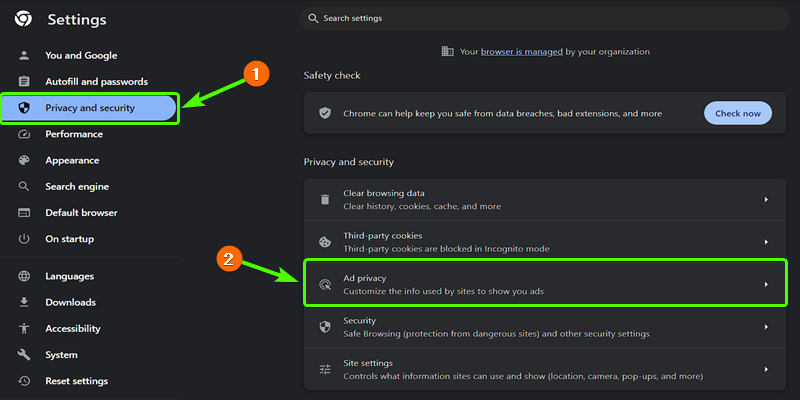
Task: Click the System wrench icon
Action: pyautogui.click(x=24, y=355)
